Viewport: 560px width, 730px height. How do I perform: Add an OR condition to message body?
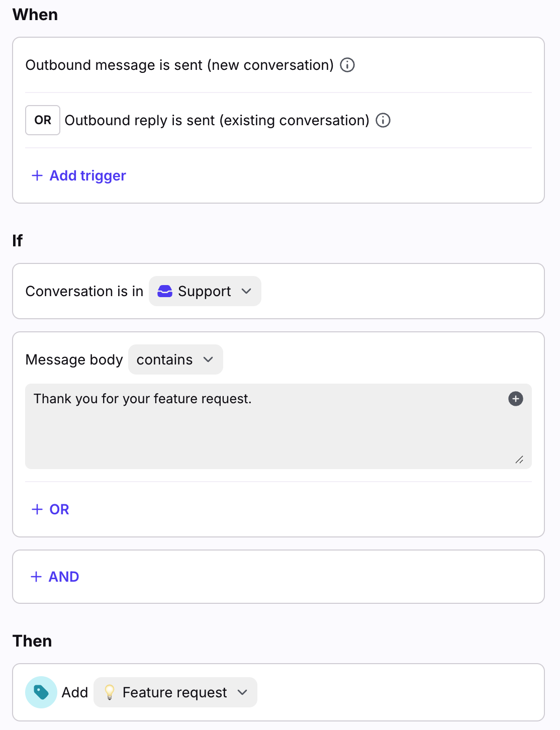(x=51, y=509)
